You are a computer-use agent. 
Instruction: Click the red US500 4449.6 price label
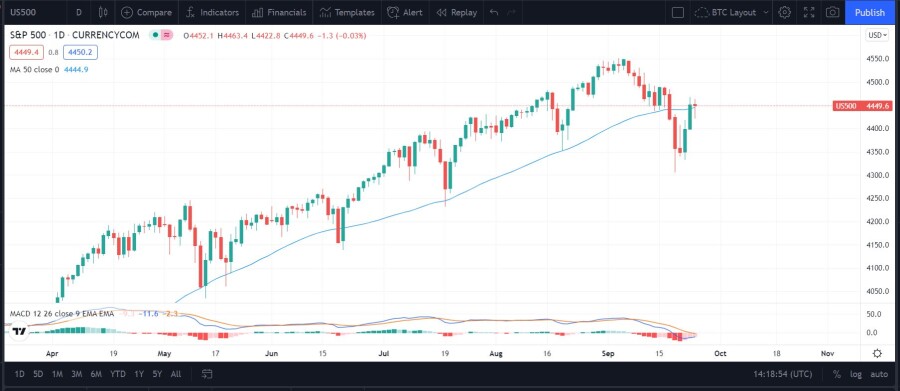[863, 106]
